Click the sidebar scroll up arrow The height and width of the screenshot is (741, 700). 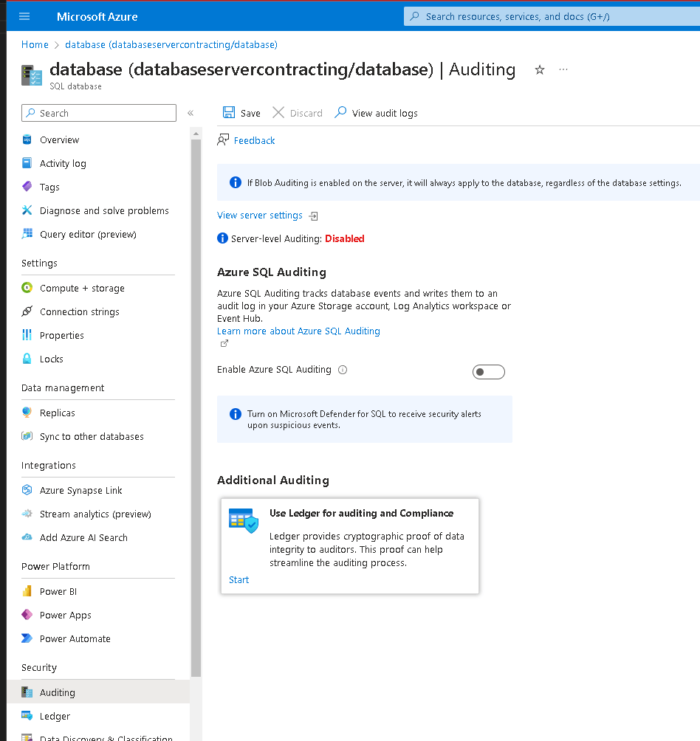[x=196, y=134]
